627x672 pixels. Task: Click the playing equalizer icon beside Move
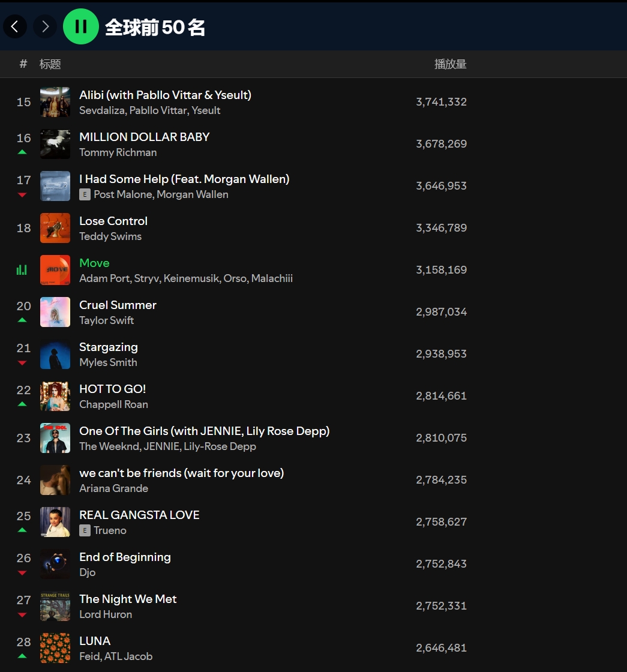[x=22, y=269]
